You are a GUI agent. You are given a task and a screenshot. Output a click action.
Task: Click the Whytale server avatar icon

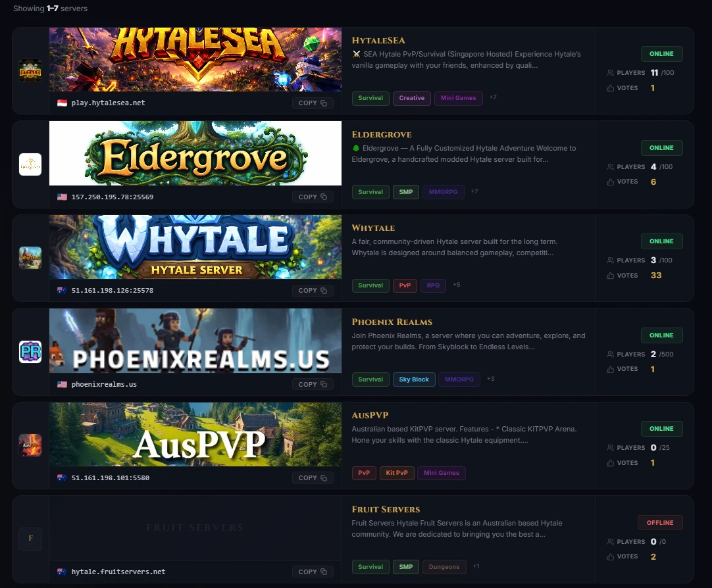(30, 258)
